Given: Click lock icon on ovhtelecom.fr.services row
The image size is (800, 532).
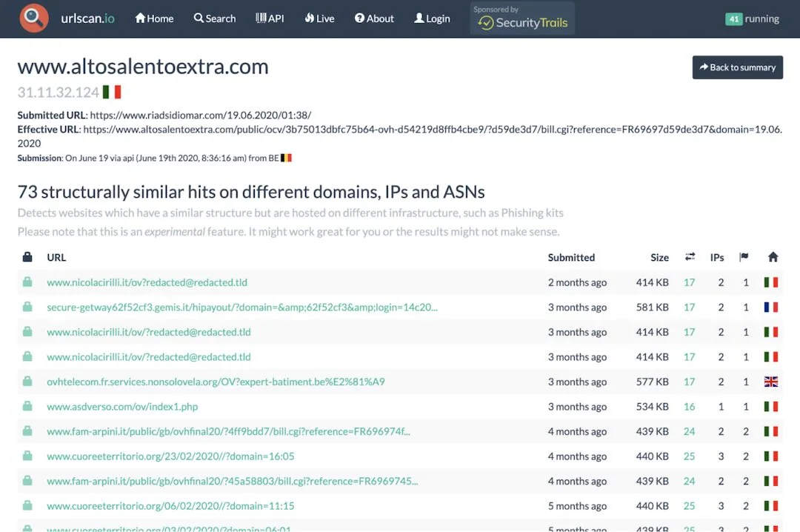Looking at the screenshot, I should point(27,382).
